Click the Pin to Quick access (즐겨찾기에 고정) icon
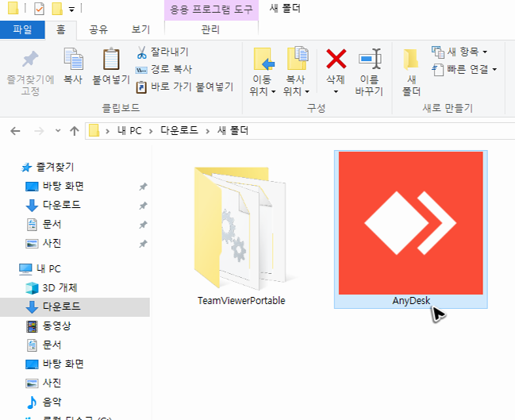Image resolution: width=515 pixels, height=420 pixels. click(30, 60)
